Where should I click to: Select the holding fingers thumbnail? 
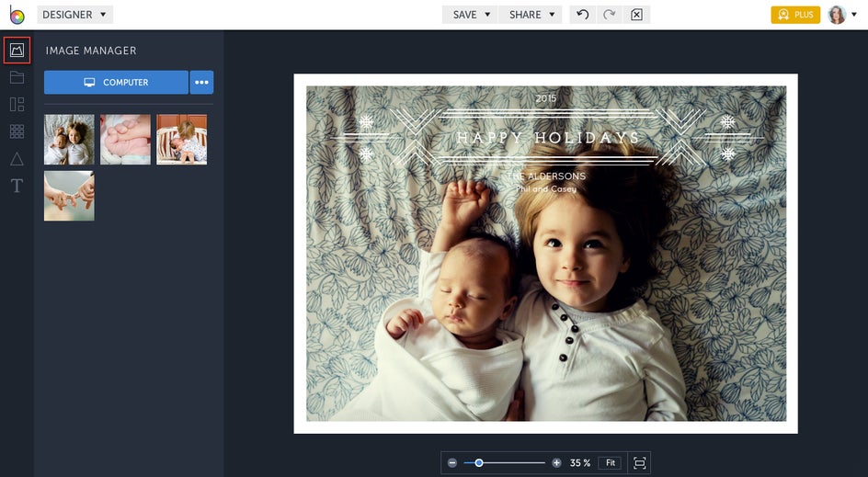point(69,196)
